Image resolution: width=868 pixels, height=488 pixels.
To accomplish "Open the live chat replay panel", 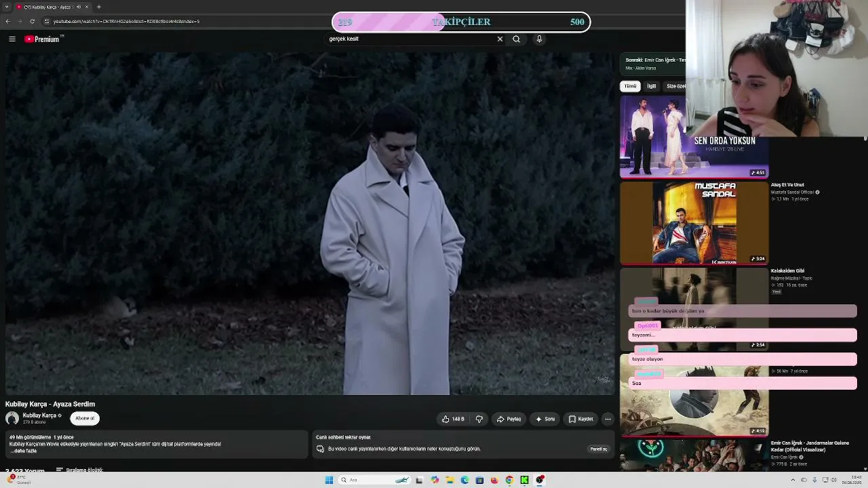I will [x=599, y=449].
